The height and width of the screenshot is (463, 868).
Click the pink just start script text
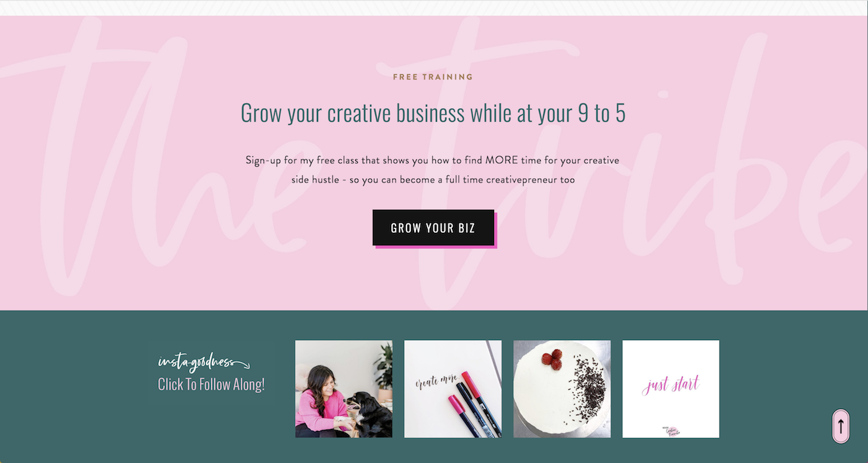pos(671,384)
